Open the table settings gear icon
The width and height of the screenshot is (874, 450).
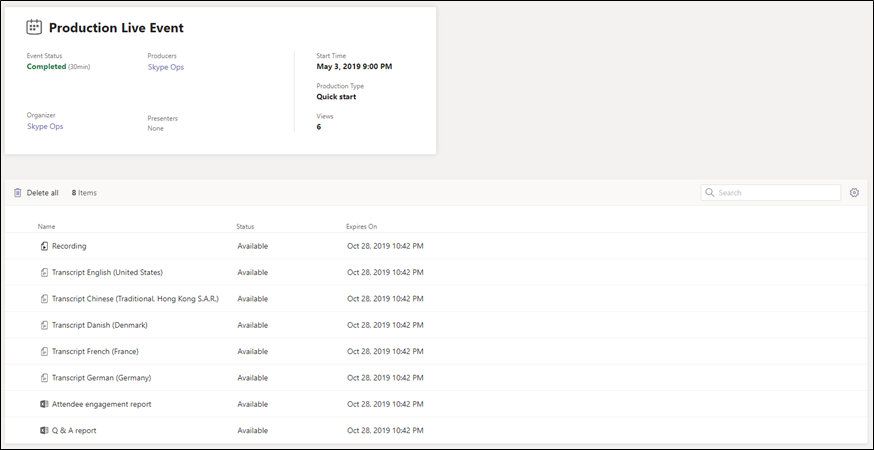click(854, 193)
